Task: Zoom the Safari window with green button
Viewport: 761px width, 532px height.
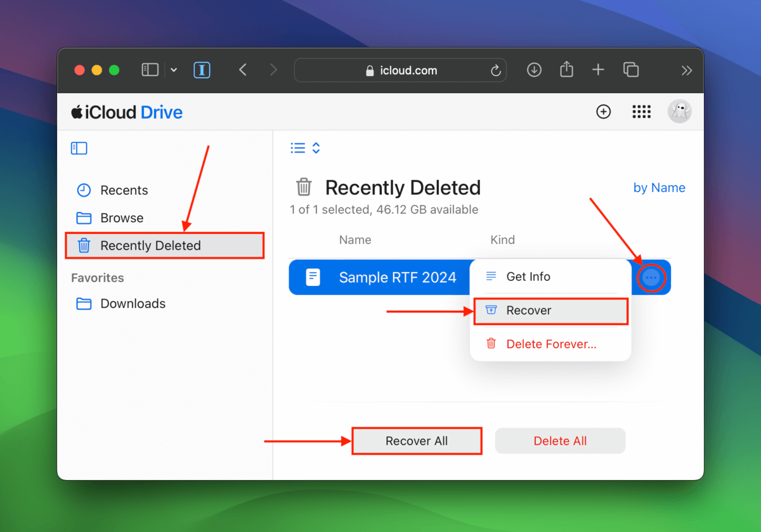Action: tap(114, 70)
